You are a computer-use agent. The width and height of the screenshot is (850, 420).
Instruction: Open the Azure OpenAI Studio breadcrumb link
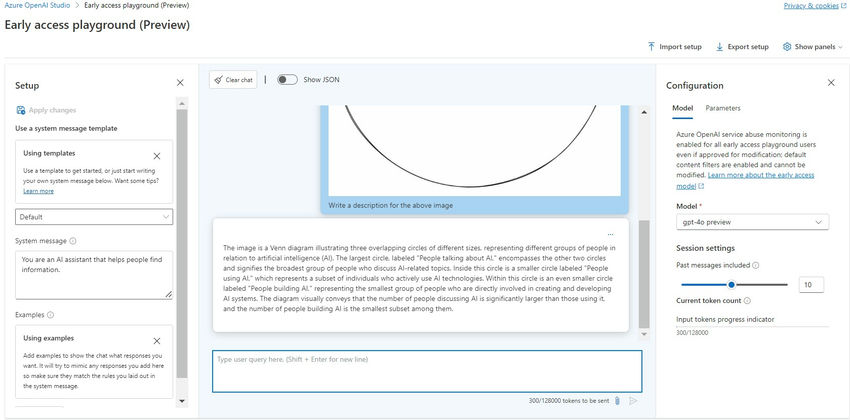tap(37, 5)
